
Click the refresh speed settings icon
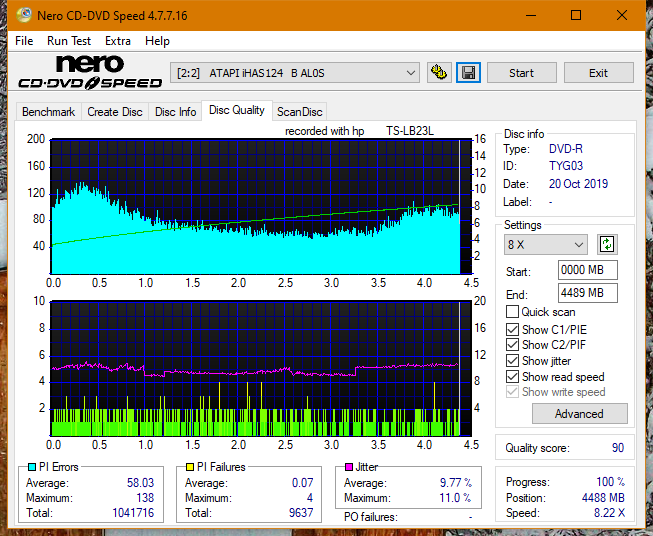(607, 244)
